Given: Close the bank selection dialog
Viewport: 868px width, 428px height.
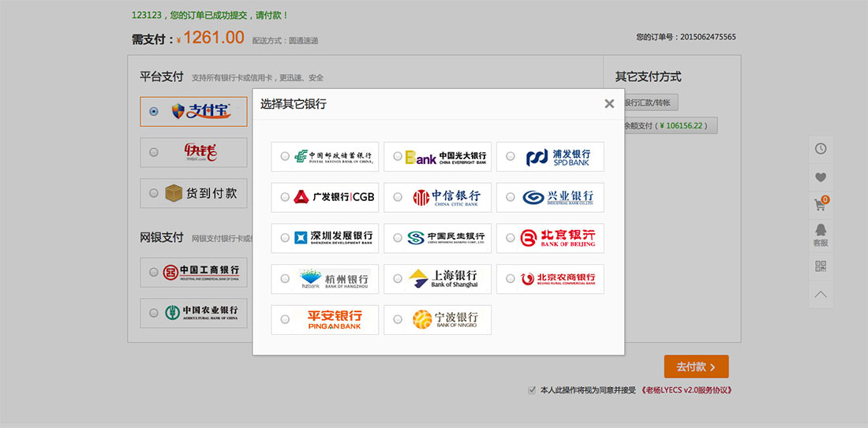Looking at the screenshot, I should (x=609, y=103).
